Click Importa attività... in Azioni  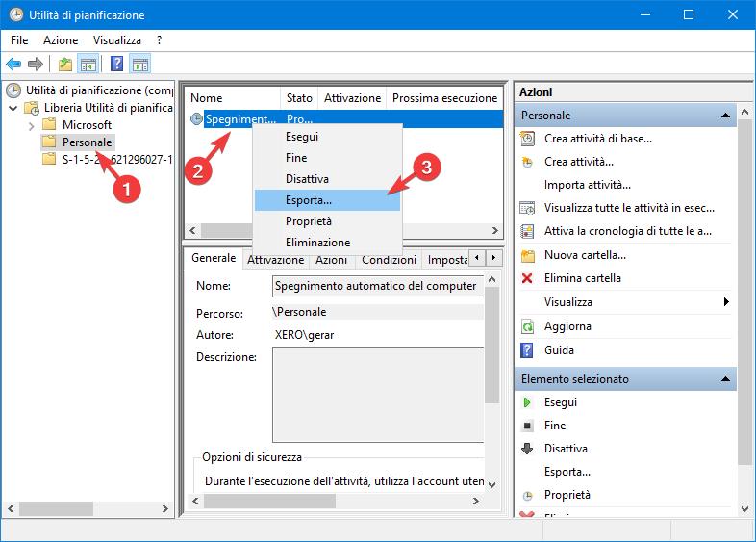click(588, 185)
